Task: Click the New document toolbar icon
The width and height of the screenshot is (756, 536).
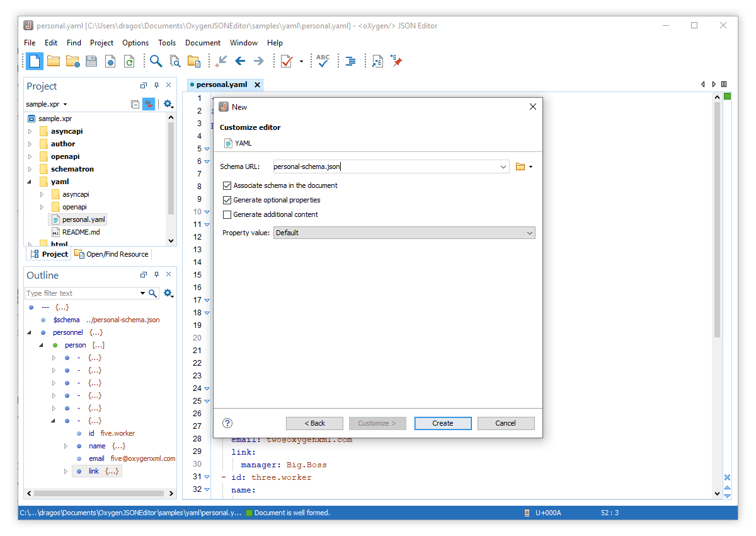Action: coord(35,61)
